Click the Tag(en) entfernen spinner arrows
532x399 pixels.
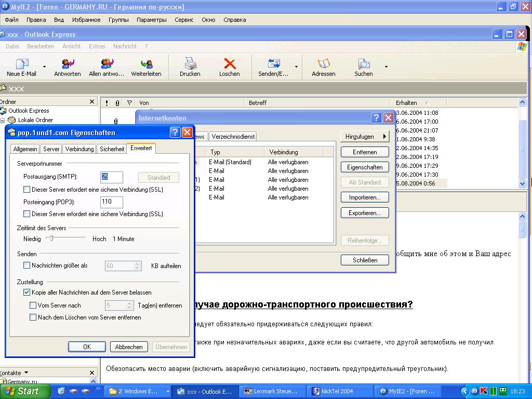[129, 305]
